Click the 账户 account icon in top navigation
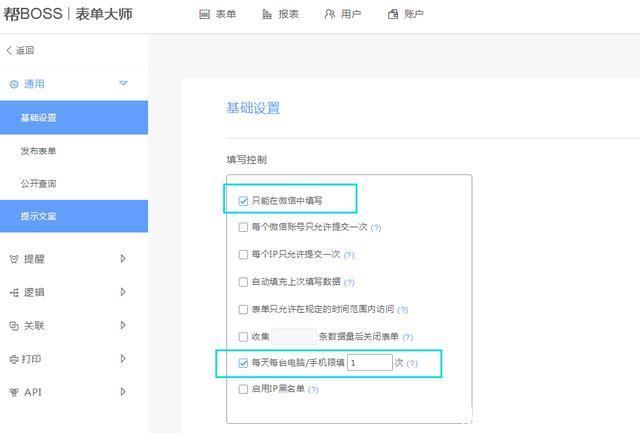Viewport: 640px width, 433px height. pos(393,14)
